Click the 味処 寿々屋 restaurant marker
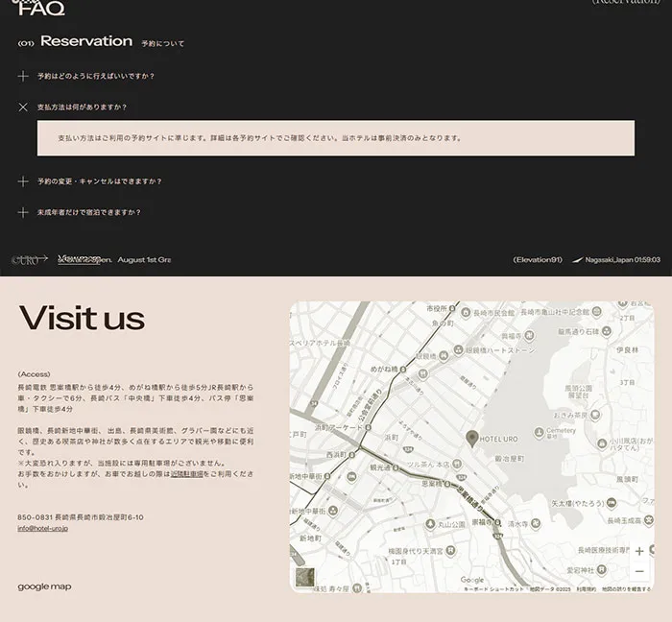672x622 pixels. pyautogui.click(x=356, y=588)
